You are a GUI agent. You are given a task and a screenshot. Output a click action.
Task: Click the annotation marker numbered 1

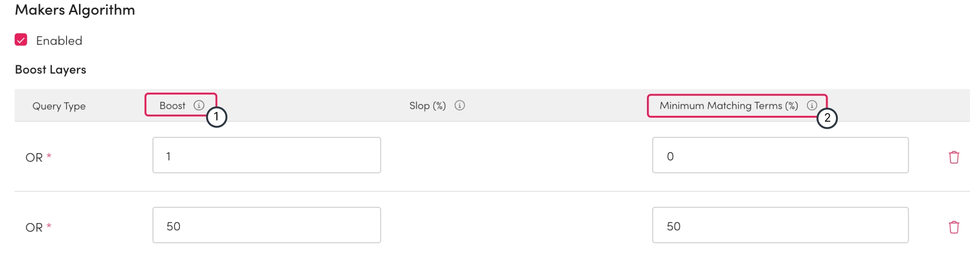pos(216,117)
